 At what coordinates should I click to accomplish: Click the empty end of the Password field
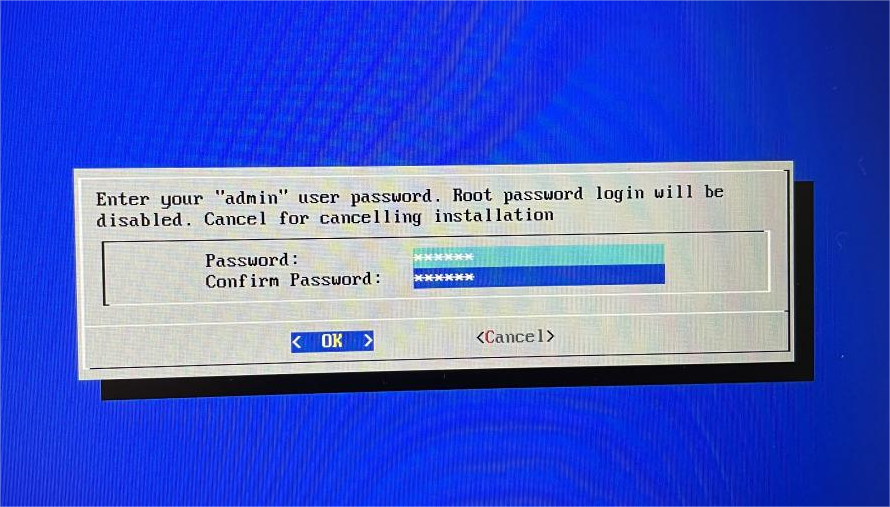tap(569, 255)
